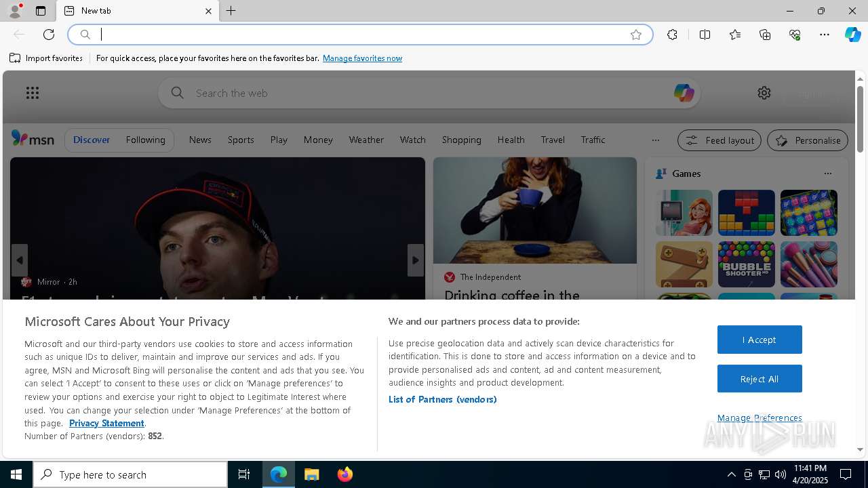Open the Watch section
This screenshot has width=868, height=488.
pos(412,140)
